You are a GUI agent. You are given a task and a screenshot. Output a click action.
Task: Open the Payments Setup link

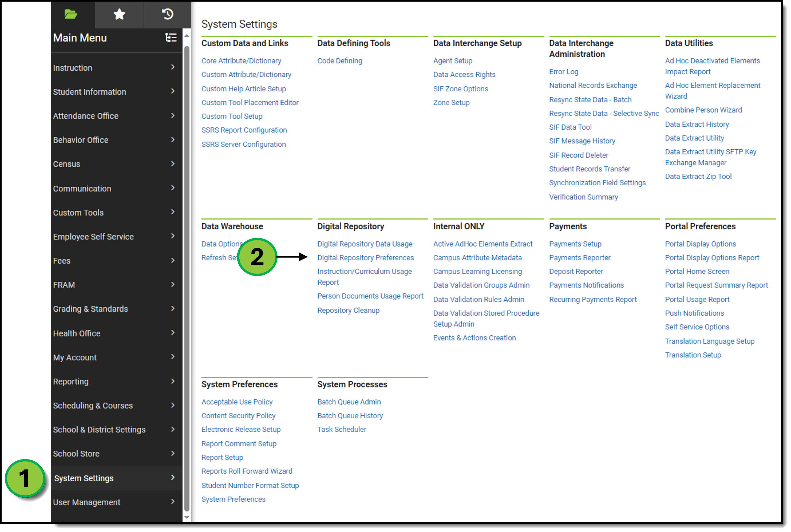(x=575, y=244)
